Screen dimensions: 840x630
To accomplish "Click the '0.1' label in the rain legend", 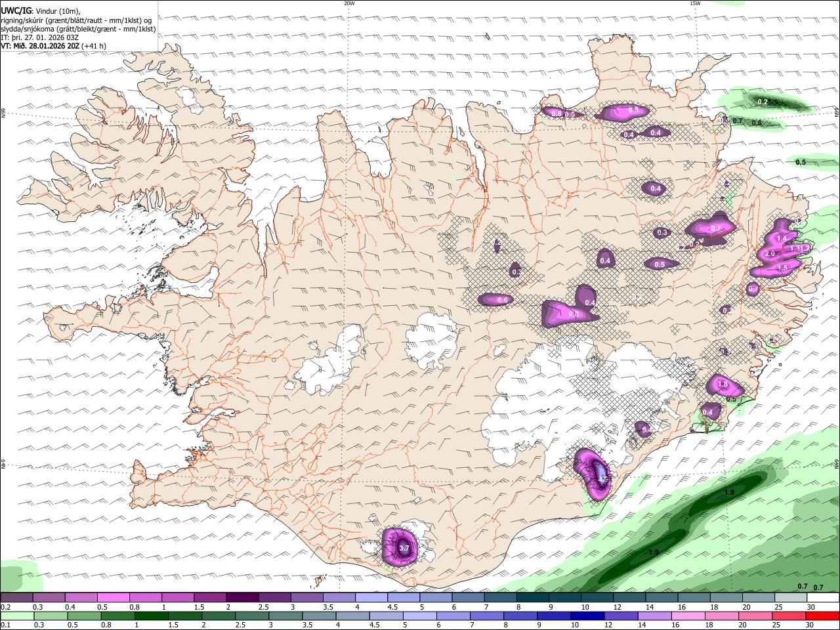I will (6, 624).
